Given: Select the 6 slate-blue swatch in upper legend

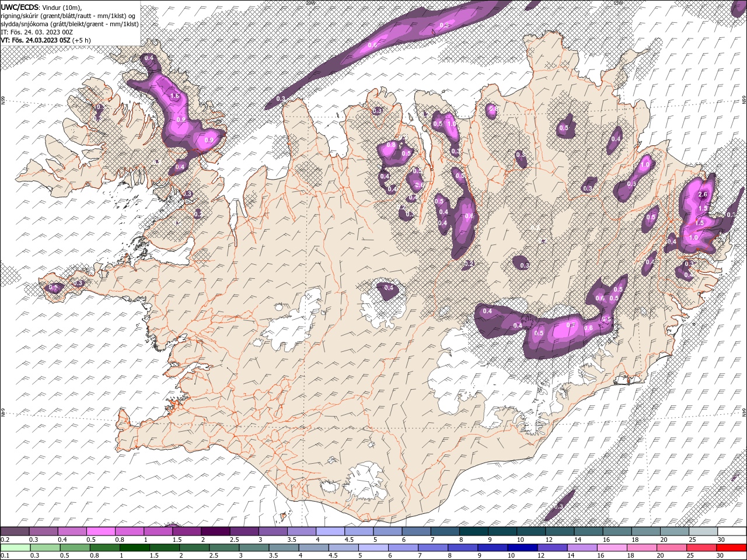Looking at the screenshot, I should pyautogui.click(x=416, y=531).
